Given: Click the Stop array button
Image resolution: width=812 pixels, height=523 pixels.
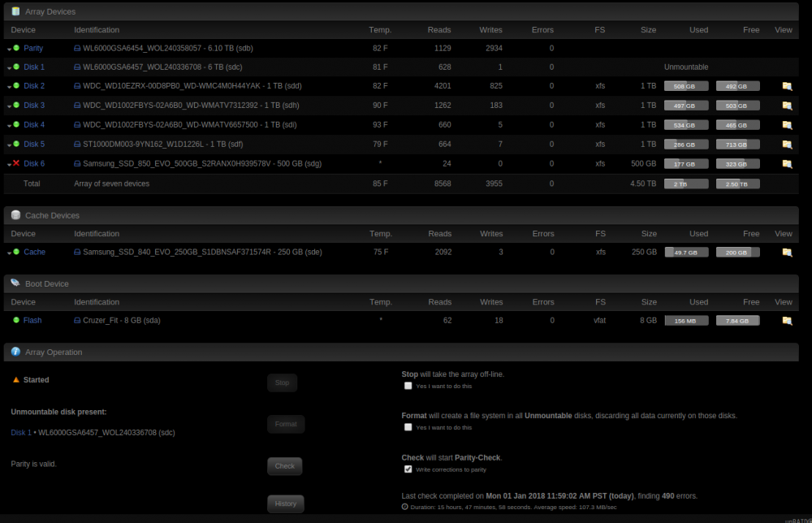Looking at the screenshot, I should click(x=283, y=383).
